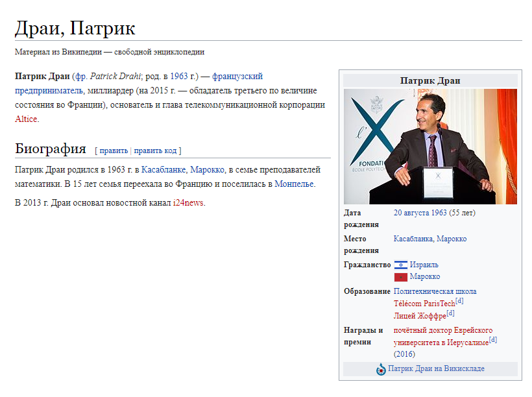The height and width of the screenshot is (397, 532).
Task: Open '20 августа' birth date link
Action: [x=411, y=213]
